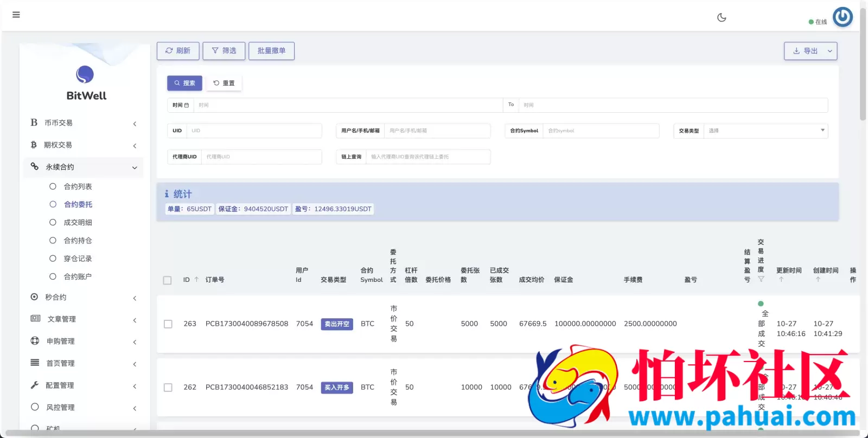The width and height of the screenshot is (868, 438).
Task: Click the 配置管理 wrench icon
Action: click(x=34, y=385)
